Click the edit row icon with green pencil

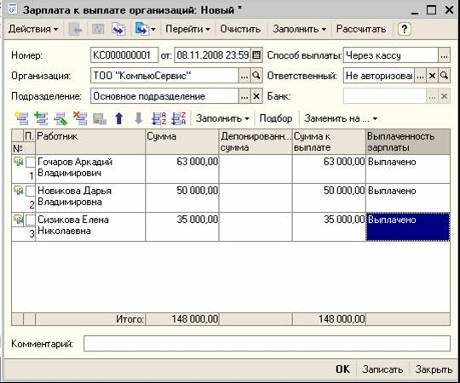(61, 118)
